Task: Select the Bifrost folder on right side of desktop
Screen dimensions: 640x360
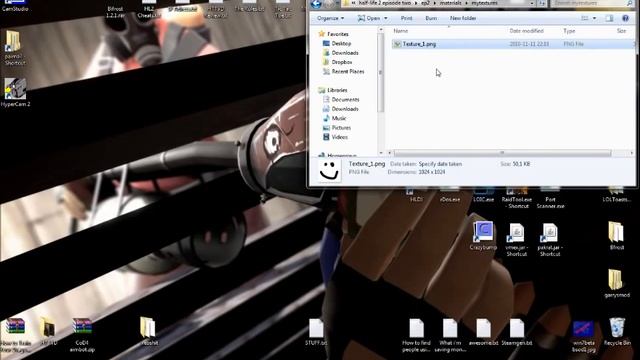Action: point(616,236)
